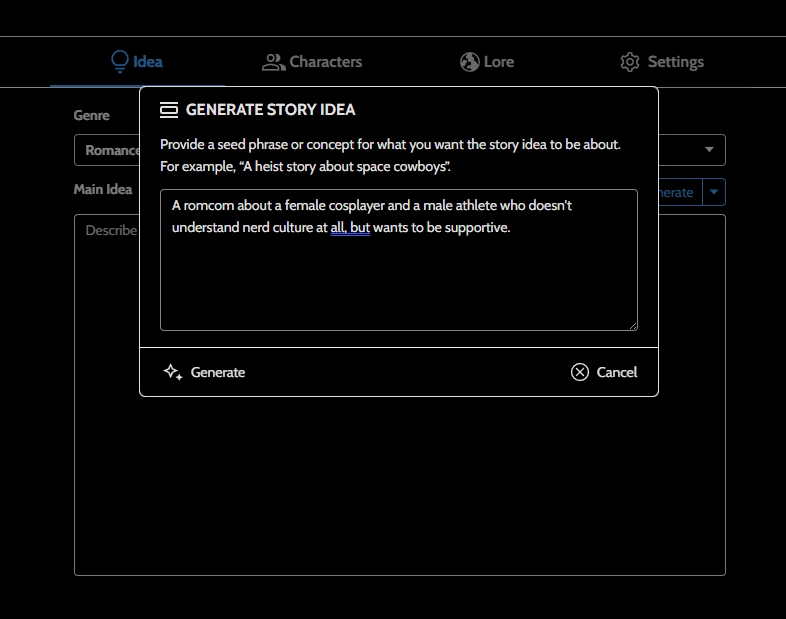
Task: Go to the Settings tab
Action: pyautogui.click(x=675, y=62)
